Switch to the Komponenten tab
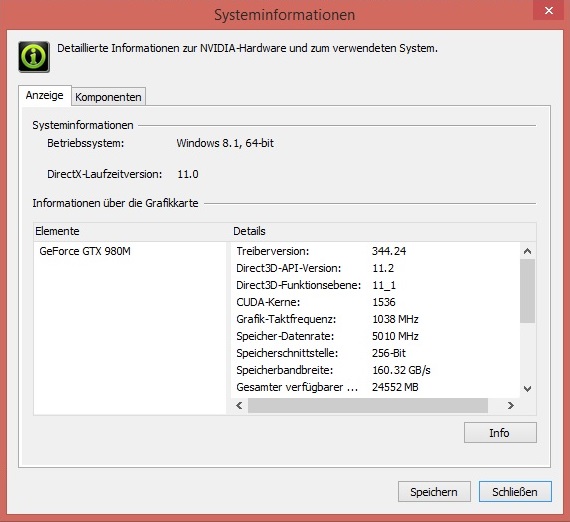The width and height of the screenshot is (570, 522). [x=108, y=97]
